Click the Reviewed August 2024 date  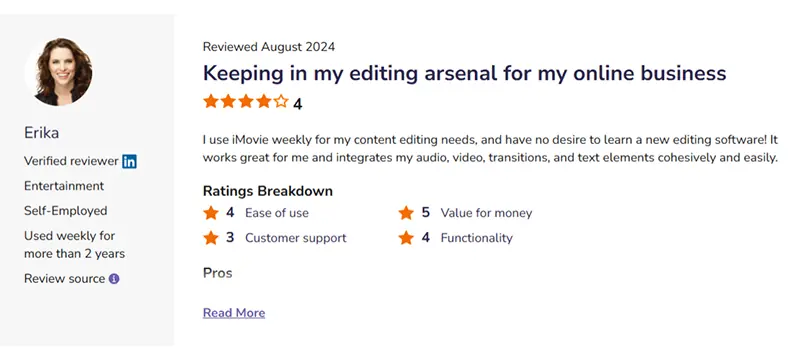coord(268,47)
